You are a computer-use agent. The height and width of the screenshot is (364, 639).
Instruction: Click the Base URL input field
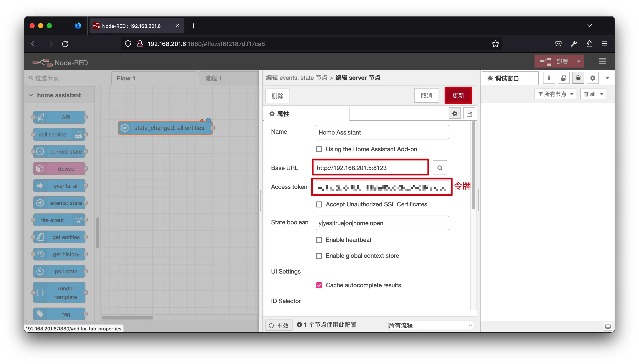pos(370,168)
